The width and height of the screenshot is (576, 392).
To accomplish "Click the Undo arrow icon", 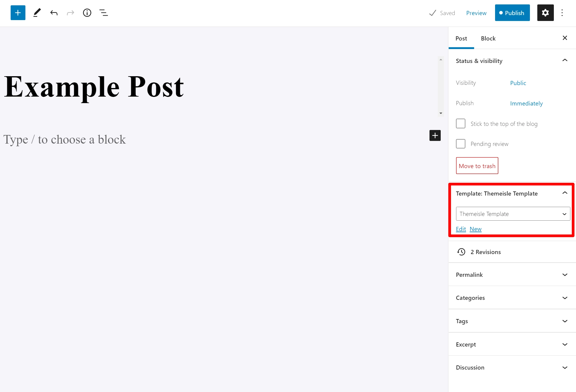I will [53, 13].
